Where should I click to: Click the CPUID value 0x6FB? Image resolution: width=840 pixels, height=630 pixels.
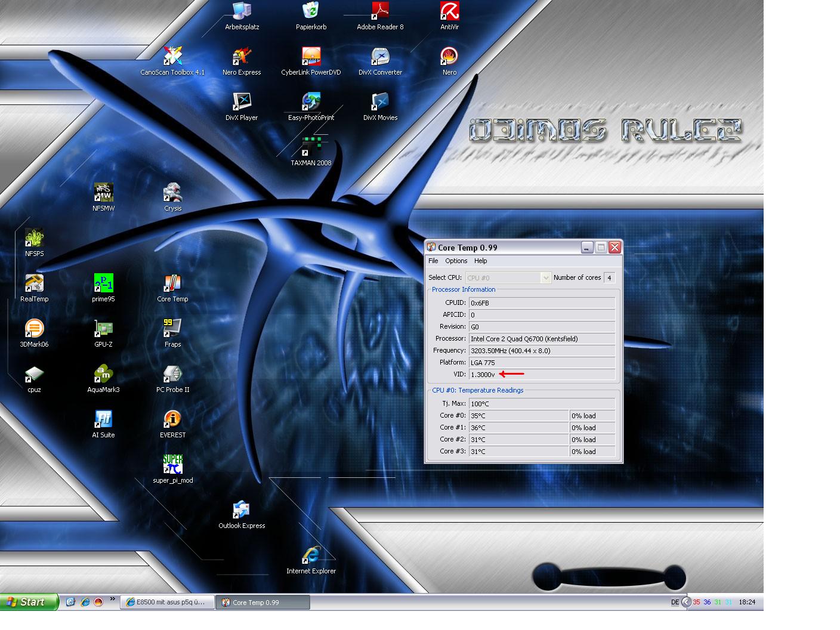tap(542, 303)
